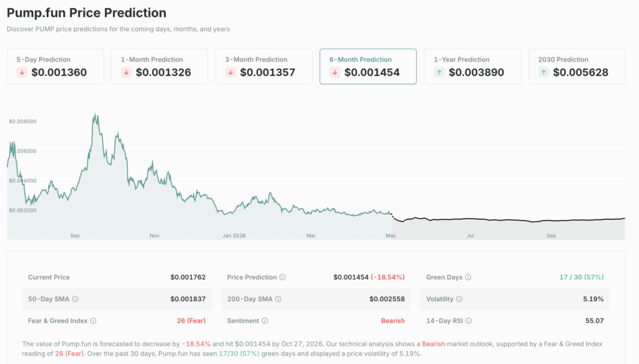The image size is (639, 364).
Task: Click the Bearish sentiment label
Action: pyautogui.click(x=393, y=320)
